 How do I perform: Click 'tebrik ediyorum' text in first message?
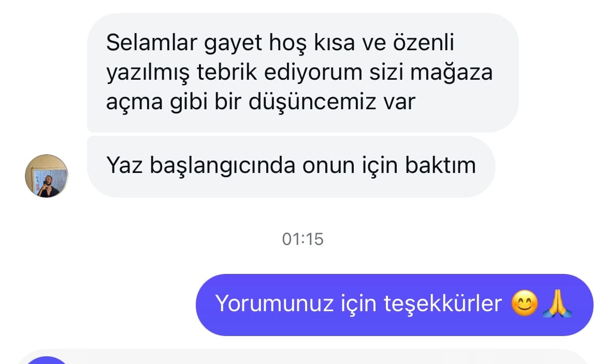point(279,72)
